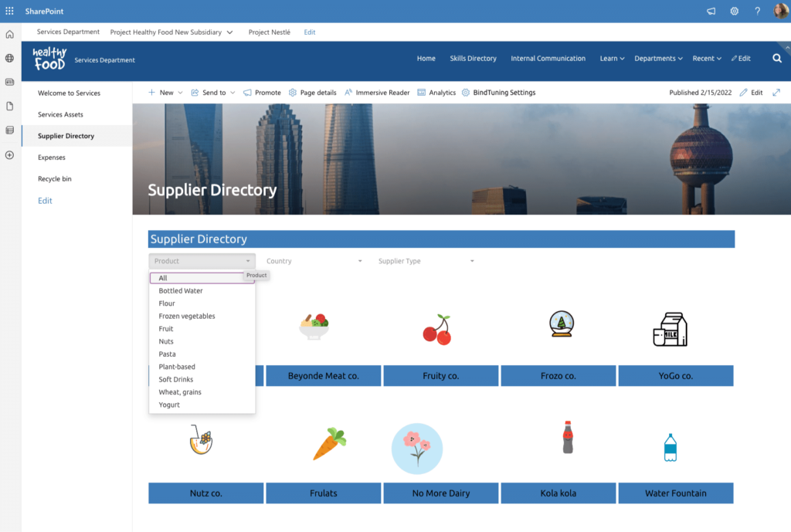Click the Healthy Food site logo
This screenshot has height=532, width=791.
pyautogui.click(x=49, y=59)
